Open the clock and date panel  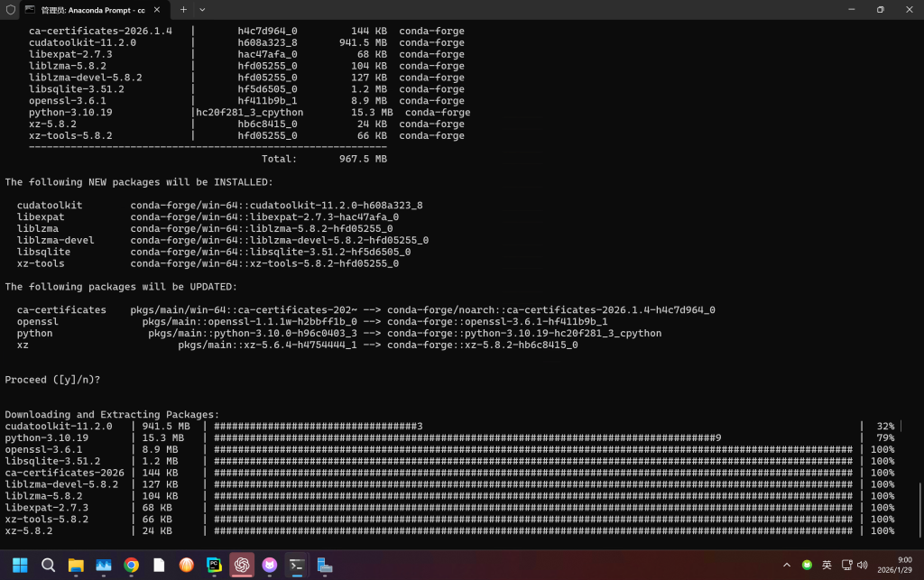(894, 565)
